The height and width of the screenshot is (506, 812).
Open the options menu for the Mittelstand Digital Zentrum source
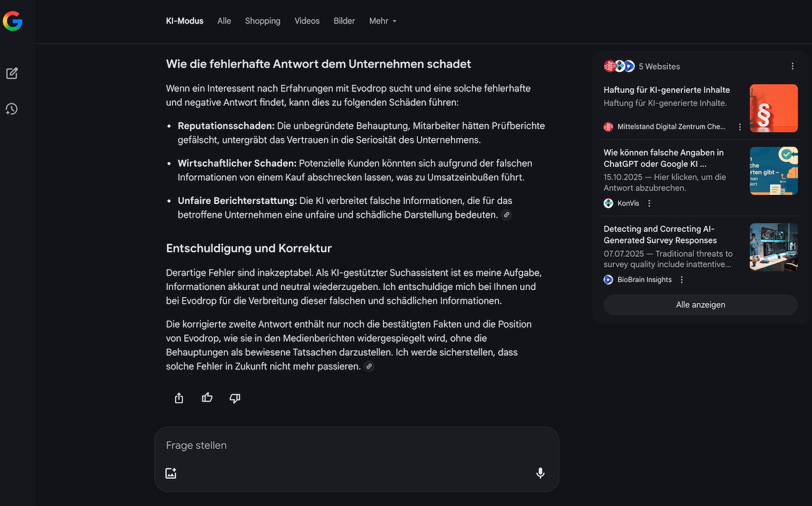pyautogui.click(x=740, y=127)
